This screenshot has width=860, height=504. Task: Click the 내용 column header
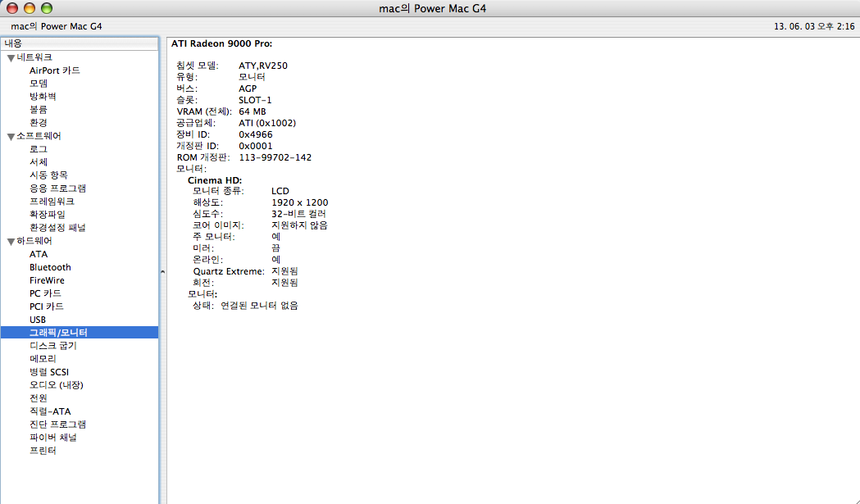(79, 43)
